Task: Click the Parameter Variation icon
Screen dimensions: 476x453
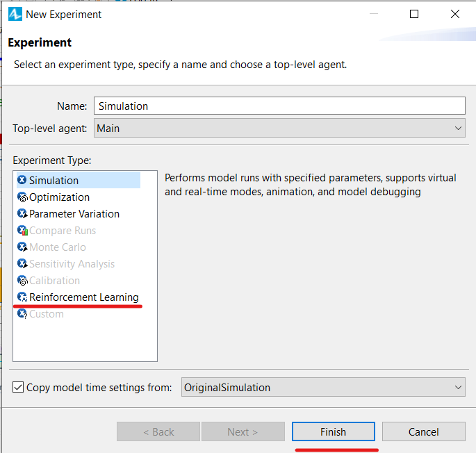Action: tap(22, 214)
